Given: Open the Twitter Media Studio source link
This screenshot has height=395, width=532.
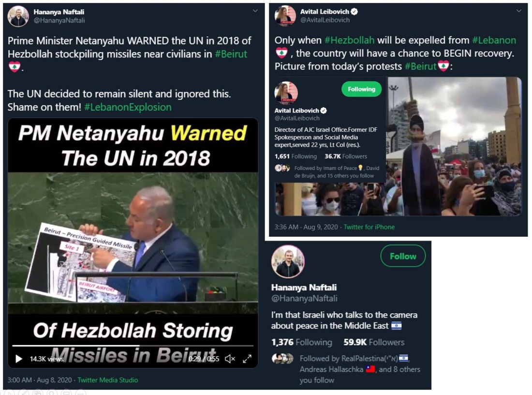Looking at the screenshot, I should click(x=107, y=380).
